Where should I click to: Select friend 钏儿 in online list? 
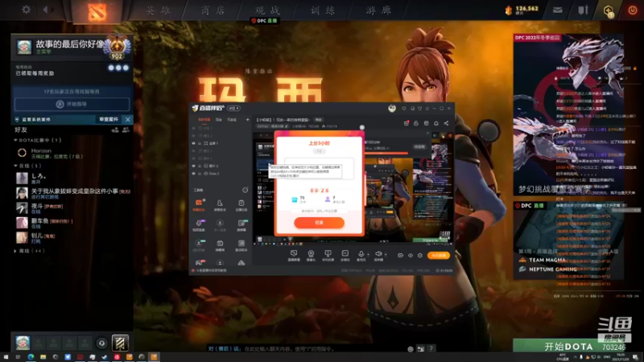[72, 237]
